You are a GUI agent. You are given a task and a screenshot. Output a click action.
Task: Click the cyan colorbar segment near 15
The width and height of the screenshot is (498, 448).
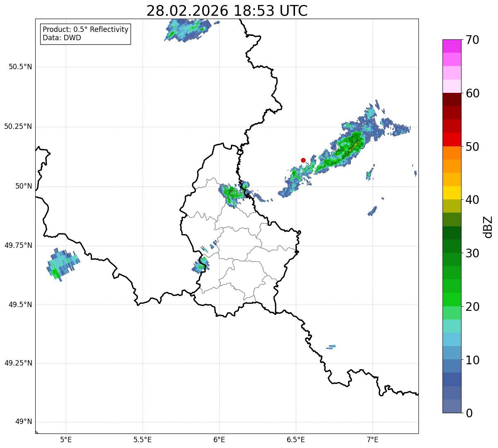pos(452,326)
